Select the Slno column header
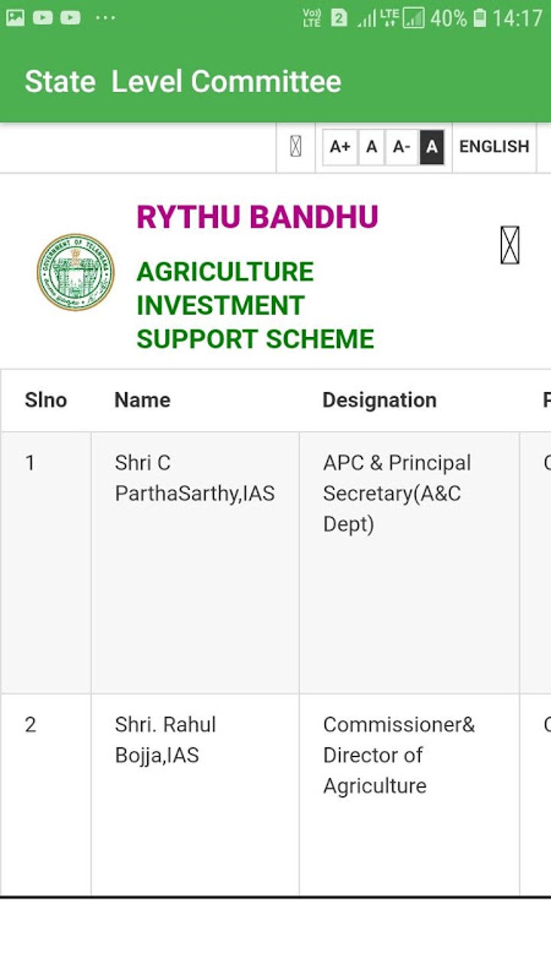Screen dimensions: 551x980 click(46, 400)
